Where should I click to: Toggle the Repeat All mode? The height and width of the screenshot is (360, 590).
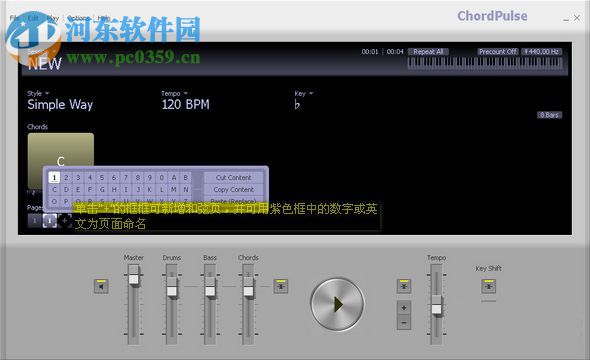[428, 52]
